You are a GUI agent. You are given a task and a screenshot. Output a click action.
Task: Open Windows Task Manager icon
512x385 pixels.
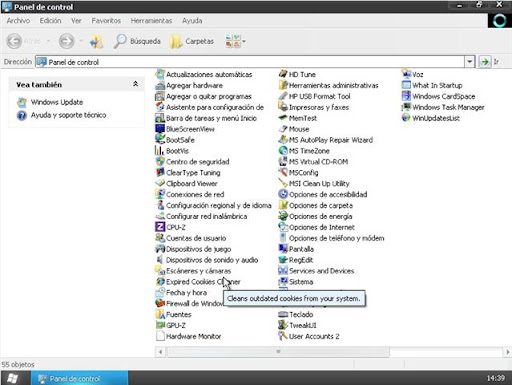tap(406, 107)
